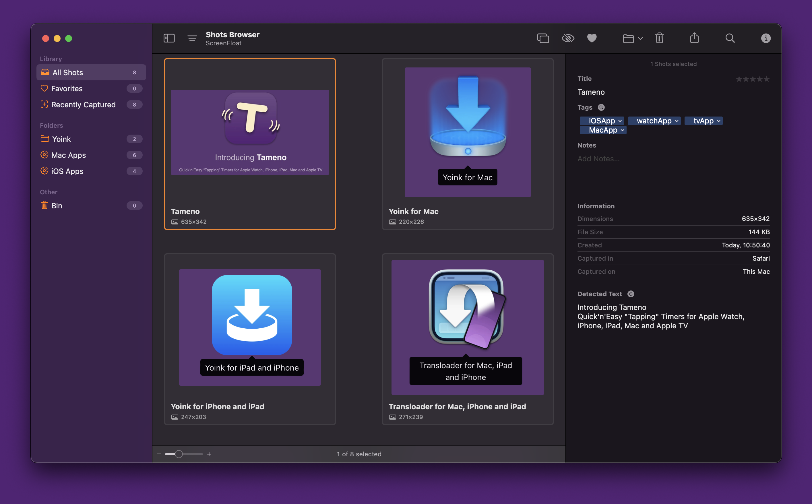Click "Yoink for iPhone and iPad" caption
The image size is (812, 504).
(x=217, y=406)
